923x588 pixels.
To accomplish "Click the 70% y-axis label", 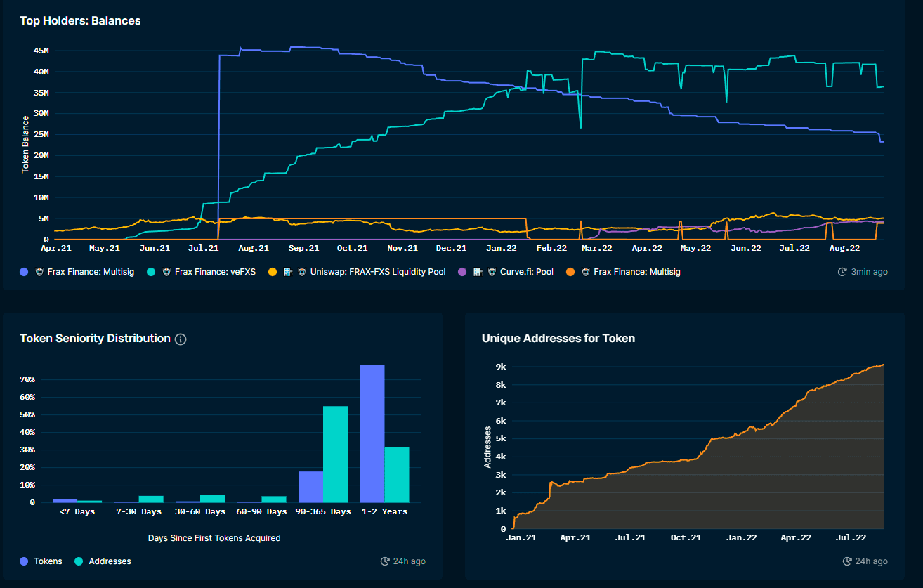I will coord(27,380).
